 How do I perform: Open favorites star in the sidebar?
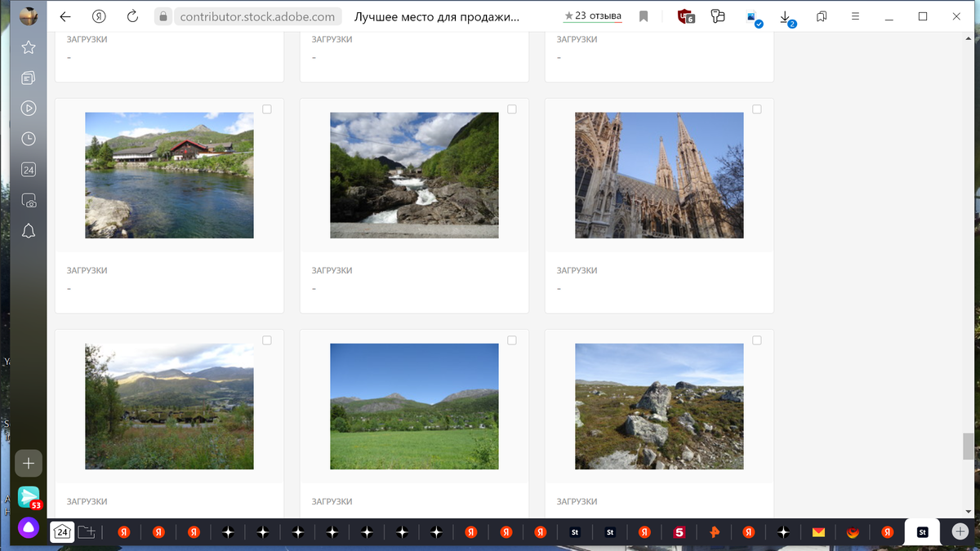point(29,47)
